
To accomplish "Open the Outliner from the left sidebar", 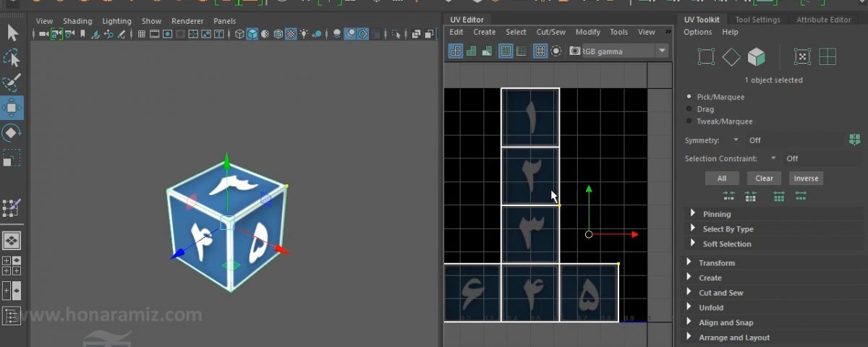I will 12,316.
